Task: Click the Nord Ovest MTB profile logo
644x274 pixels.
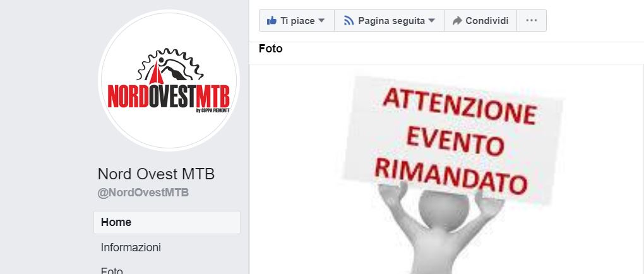Action: coord(169,81)
